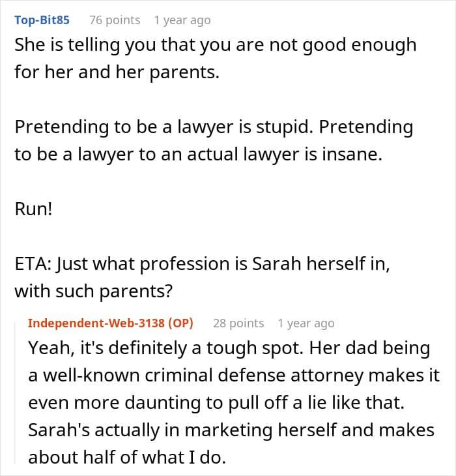
Task: Click the "with such parents?" line
Action: coord(93,291)
